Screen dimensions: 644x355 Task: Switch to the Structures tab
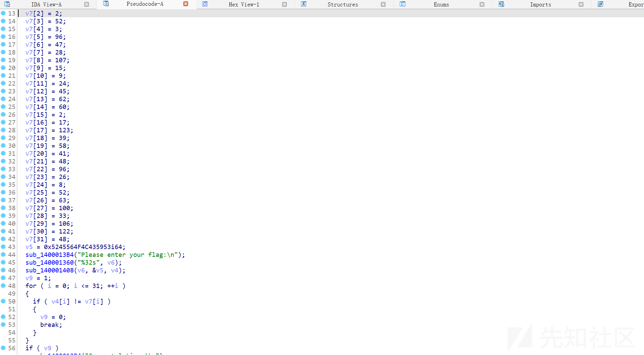click(343, 4)
